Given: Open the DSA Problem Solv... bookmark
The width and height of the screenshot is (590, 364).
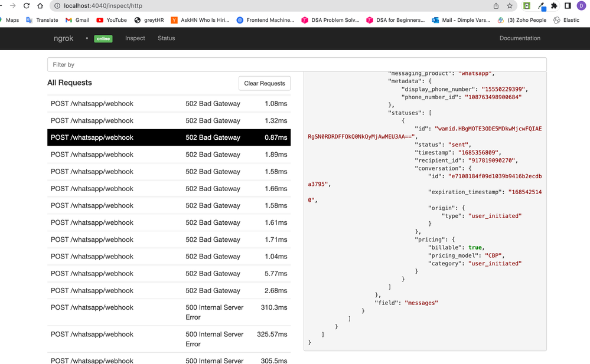Looking at the screenshot, I should (330, 20).
